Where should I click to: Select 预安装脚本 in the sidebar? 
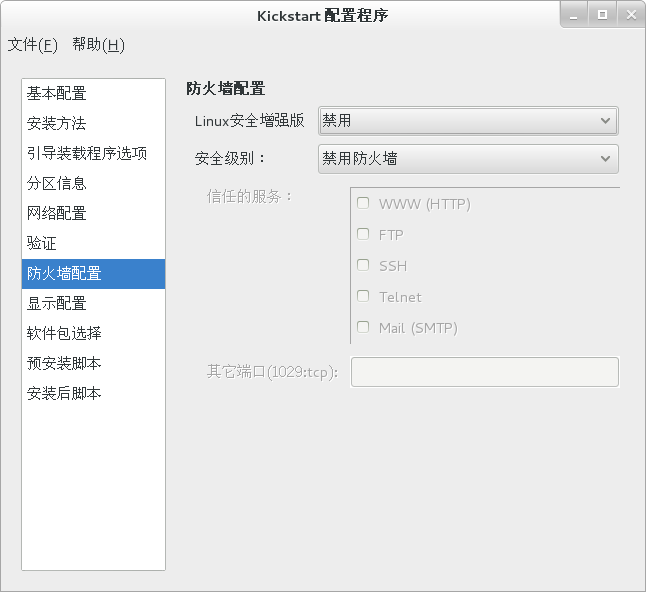[x=94, y=364]
